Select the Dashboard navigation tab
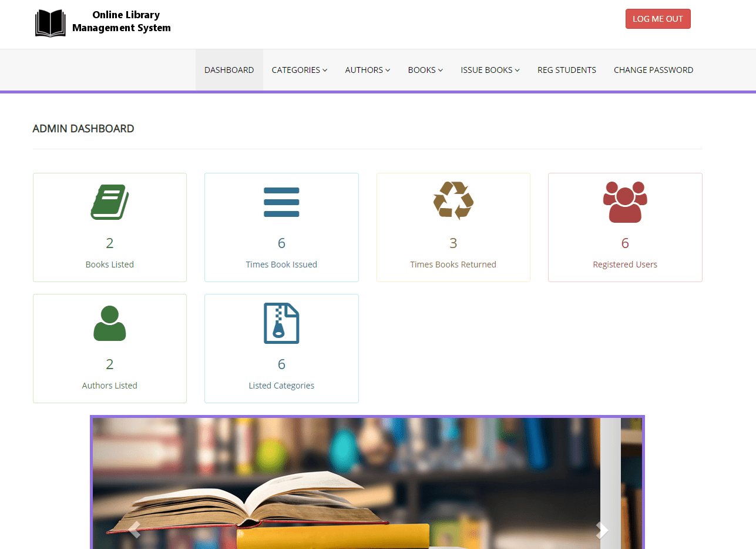The image size is (756, 549). [x=229, y=70]
